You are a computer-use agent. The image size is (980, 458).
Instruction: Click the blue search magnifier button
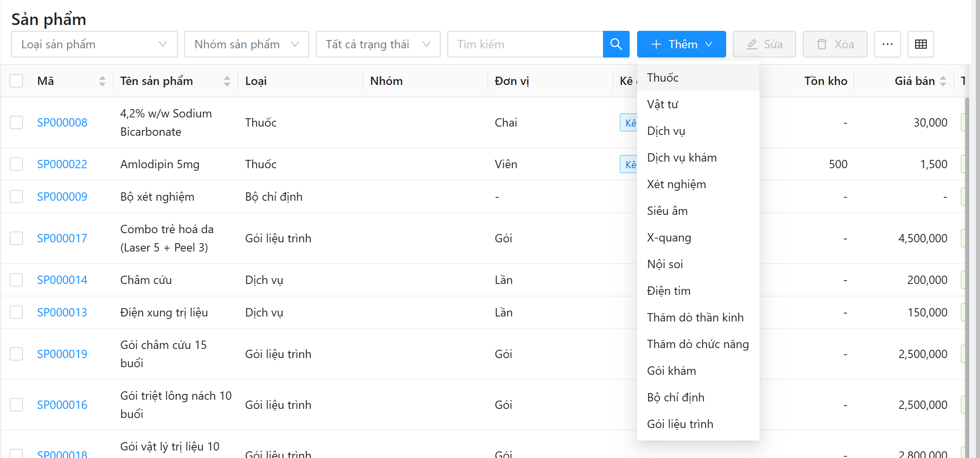tap(616, 44)
